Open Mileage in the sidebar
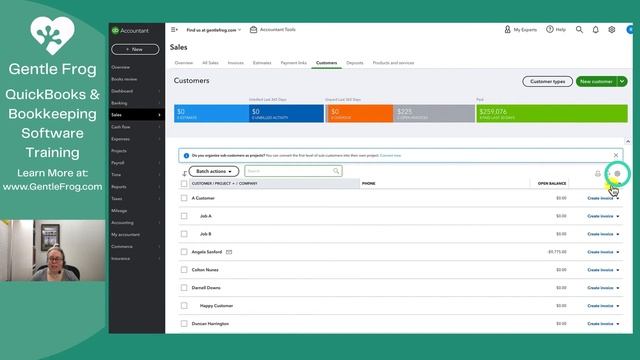 136,211
